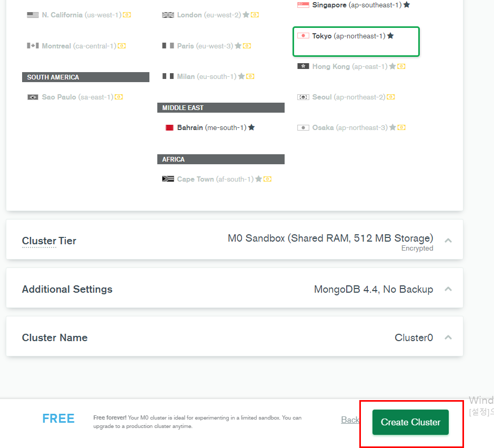Click the money icon beside Hong Kong
494x448 pixels.
pos(401,66)
